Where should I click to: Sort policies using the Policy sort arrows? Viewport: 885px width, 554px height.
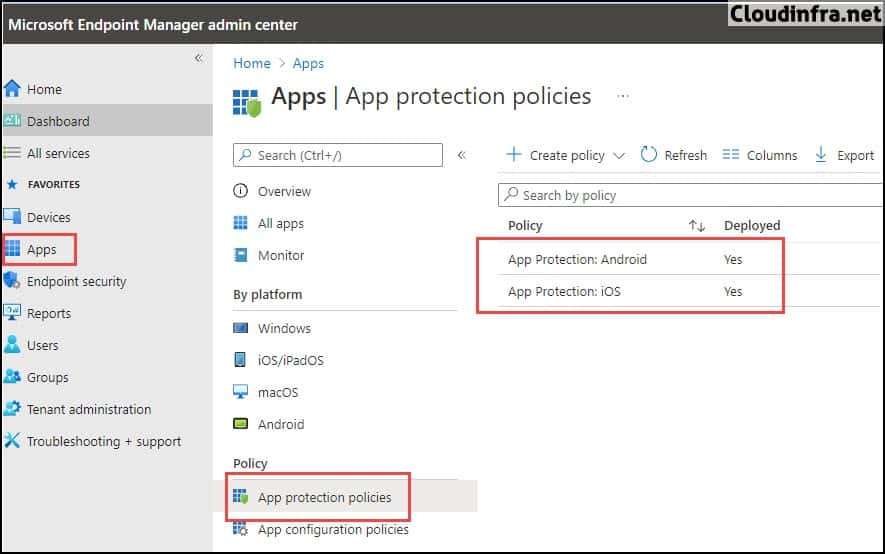(x=697, y=226)
